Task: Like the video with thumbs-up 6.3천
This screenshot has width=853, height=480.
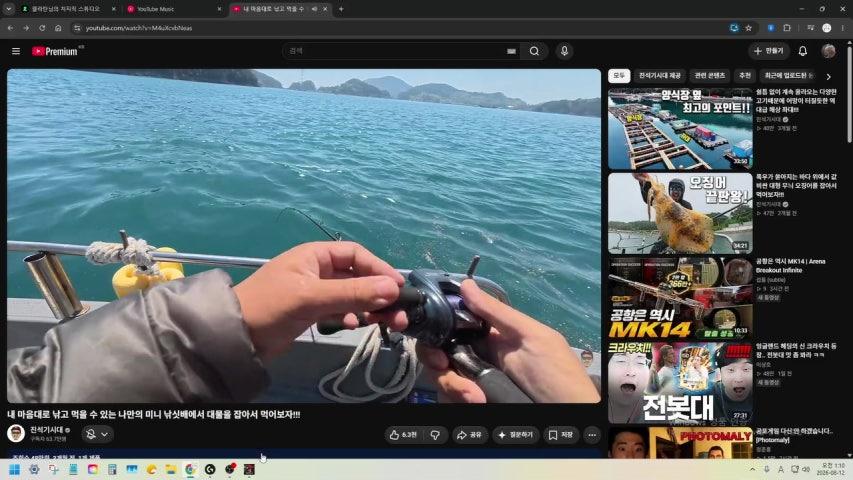Action: coord(403,435)
